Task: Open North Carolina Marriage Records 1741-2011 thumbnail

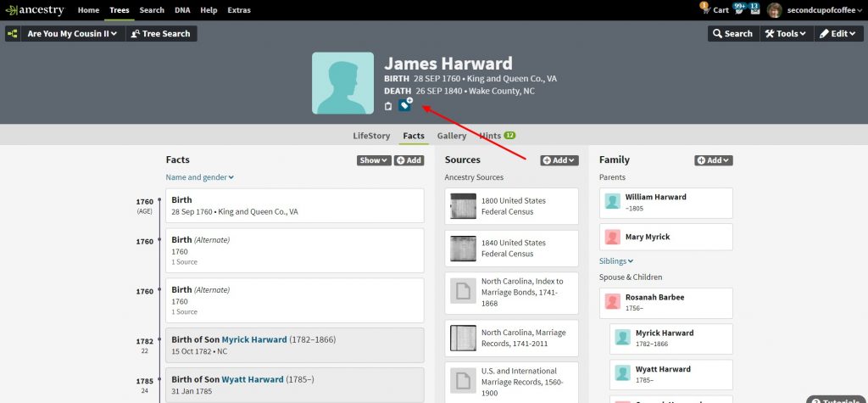Action: (463, 339)
